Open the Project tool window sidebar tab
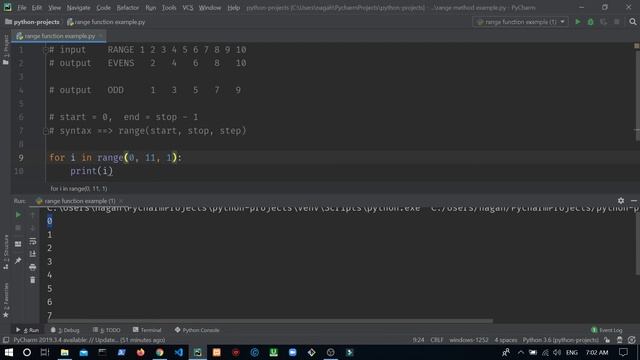640x360 pixels. click(x=6, y=49)
